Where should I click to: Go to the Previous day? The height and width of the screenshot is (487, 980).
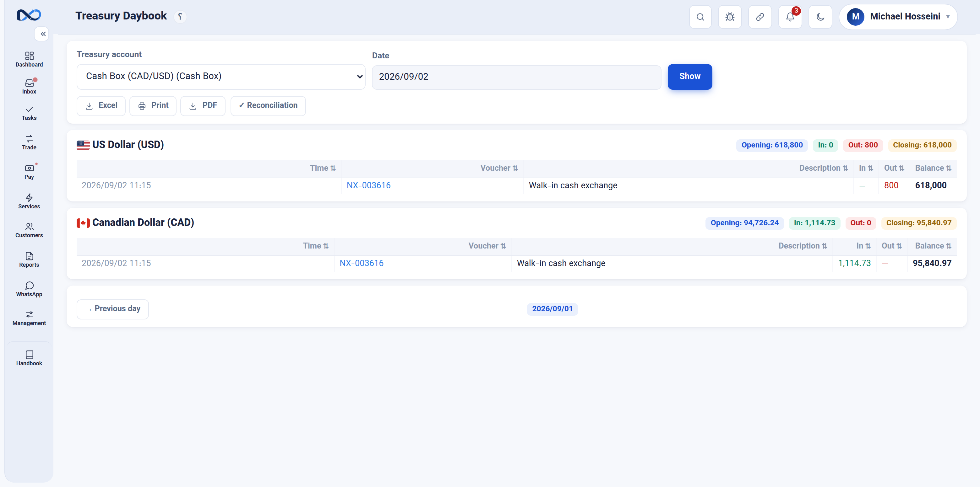tap(113, 309)
